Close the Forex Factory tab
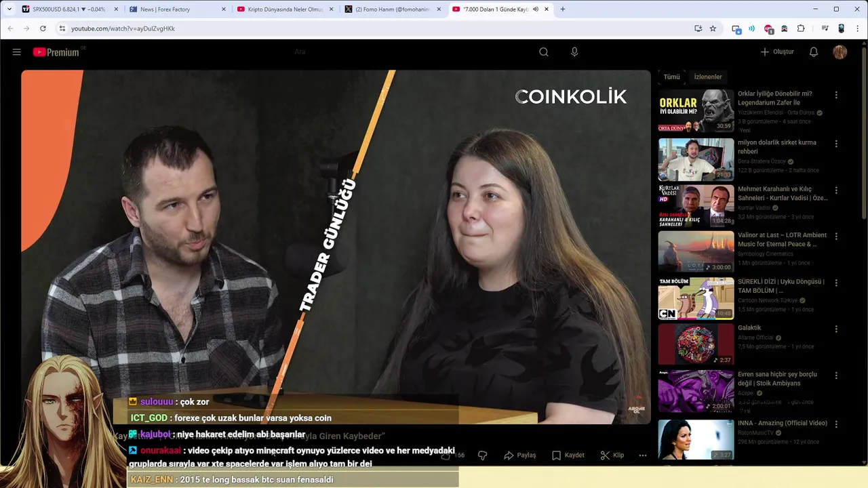Screen dimensions: 868x488 click(223, 9)
